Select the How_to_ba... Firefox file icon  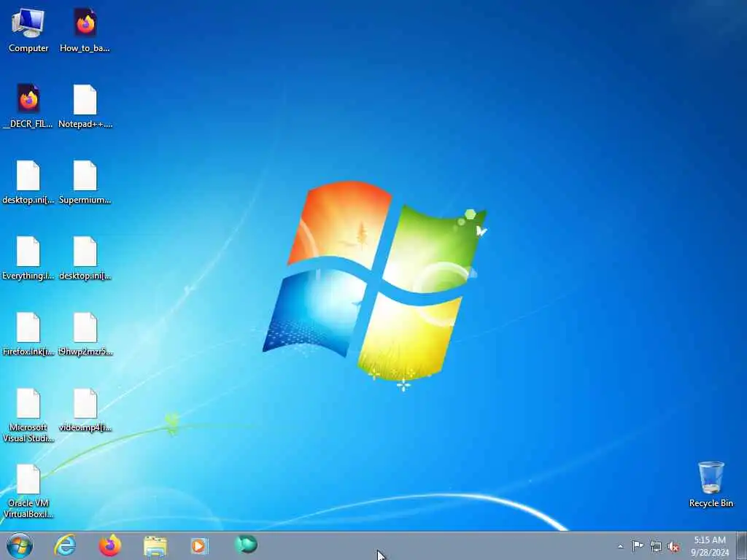[85, 30]
